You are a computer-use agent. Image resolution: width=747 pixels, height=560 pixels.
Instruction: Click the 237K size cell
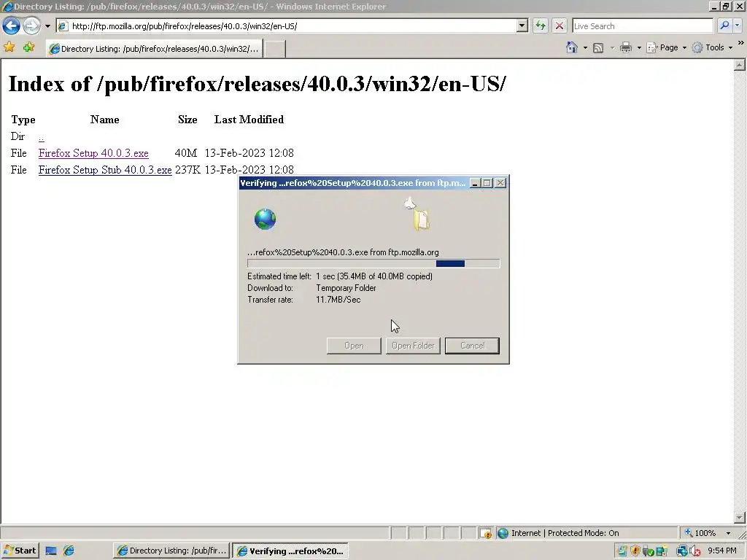pyautogui.click(x=187, y=170)
